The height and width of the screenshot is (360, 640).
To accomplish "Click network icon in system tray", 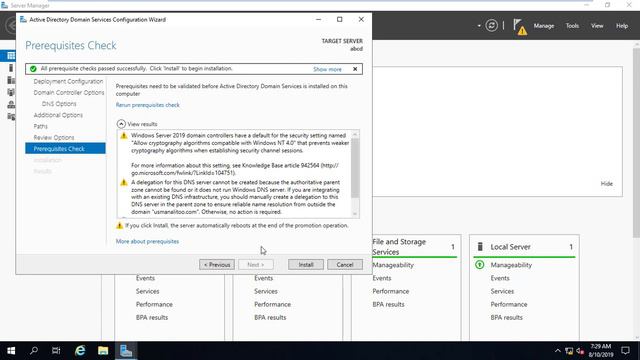I will tap(569, 351).
